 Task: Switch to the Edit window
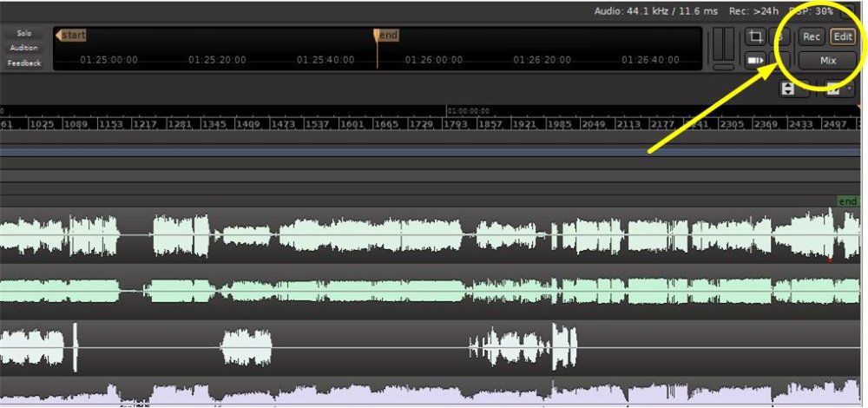tap(843, 37)
